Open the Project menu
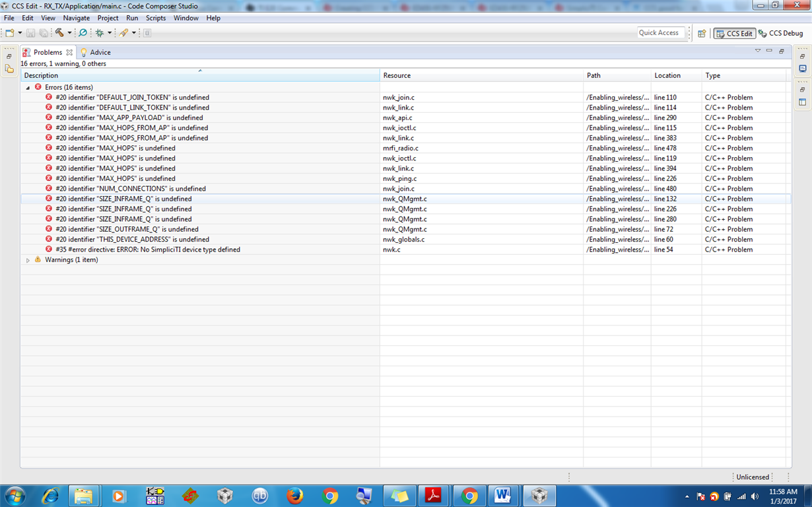The height and width of the screenshot is (507, 812). (108, 18)
